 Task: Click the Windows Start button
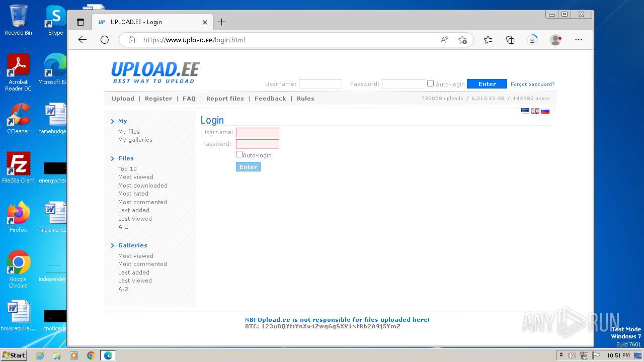14,355
